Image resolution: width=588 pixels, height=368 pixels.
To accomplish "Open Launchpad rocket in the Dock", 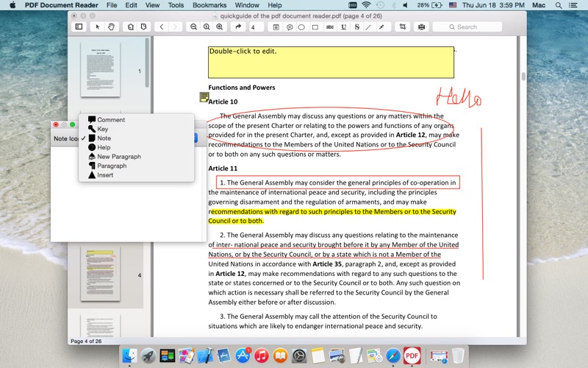I will 148,355.
